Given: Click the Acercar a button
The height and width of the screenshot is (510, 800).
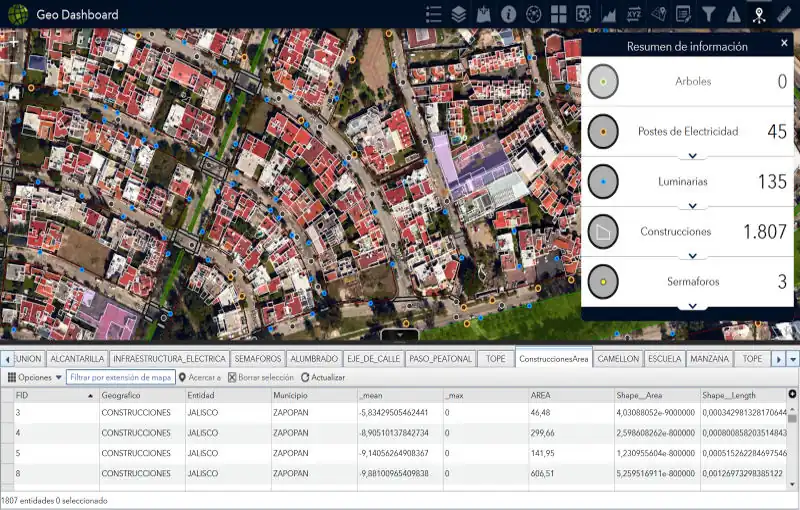Looking at the screenshot, I should point(200,377).
